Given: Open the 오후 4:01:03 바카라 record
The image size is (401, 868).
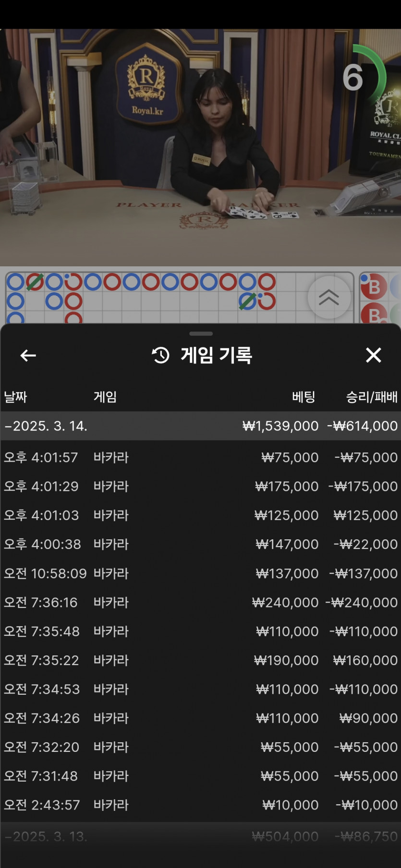Looking at the screenshot, I should tap(201, 515).
